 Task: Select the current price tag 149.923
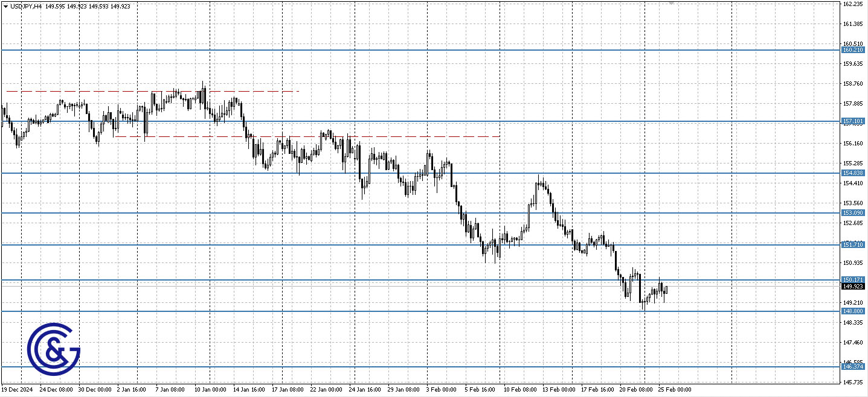tap(853, 287)
